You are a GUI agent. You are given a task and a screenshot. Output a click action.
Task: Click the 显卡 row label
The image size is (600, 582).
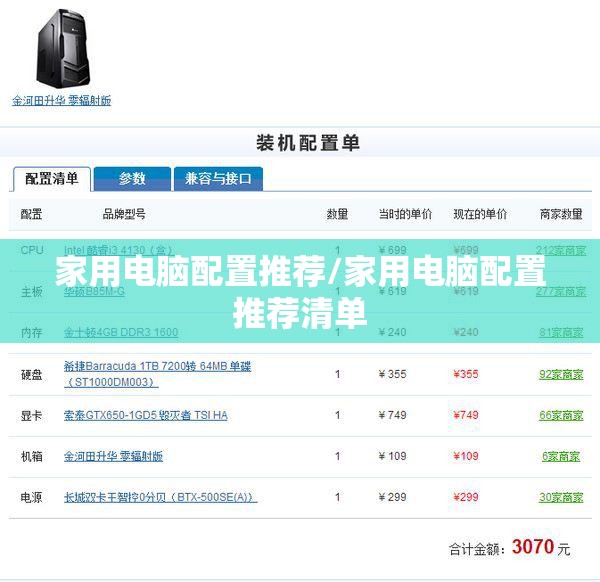tap(31, 416)
